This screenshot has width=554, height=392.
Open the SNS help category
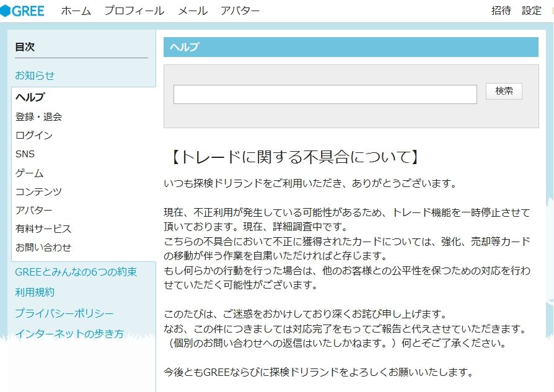pos(25,154)
